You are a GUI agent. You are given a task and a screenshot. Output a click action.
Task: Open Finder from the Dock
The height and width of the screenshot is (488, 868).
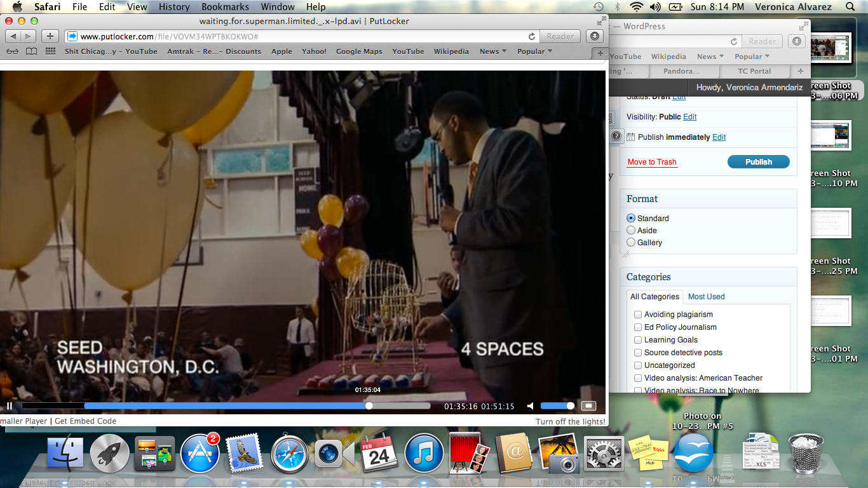coord(65,454)
